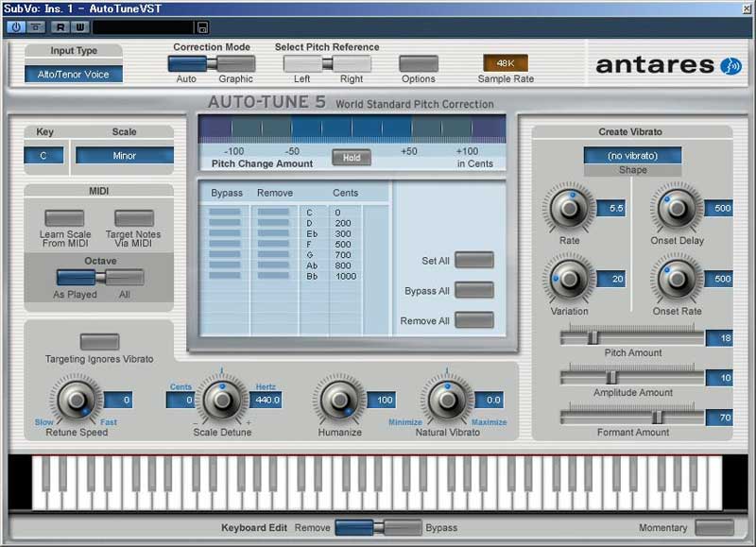Click the Cents value 700 for G

coord(343,254)
